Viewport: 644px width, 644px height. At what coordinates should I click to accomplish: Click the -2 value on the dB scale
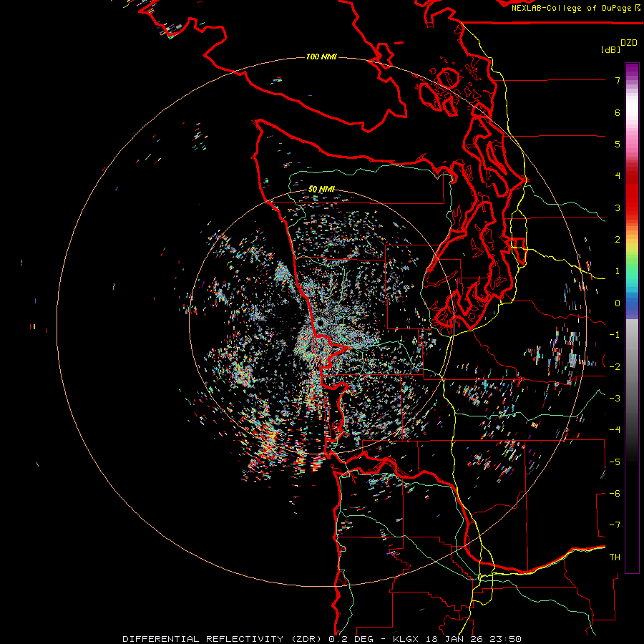click(x=615, y=367)
